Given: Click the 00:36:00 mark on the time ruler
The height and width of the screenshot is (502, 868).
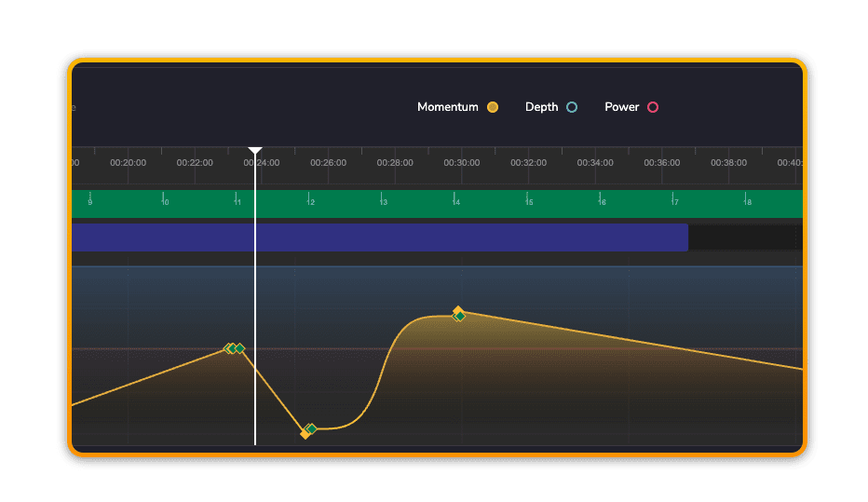Looking at the screenshot, I should click(662, 162).
